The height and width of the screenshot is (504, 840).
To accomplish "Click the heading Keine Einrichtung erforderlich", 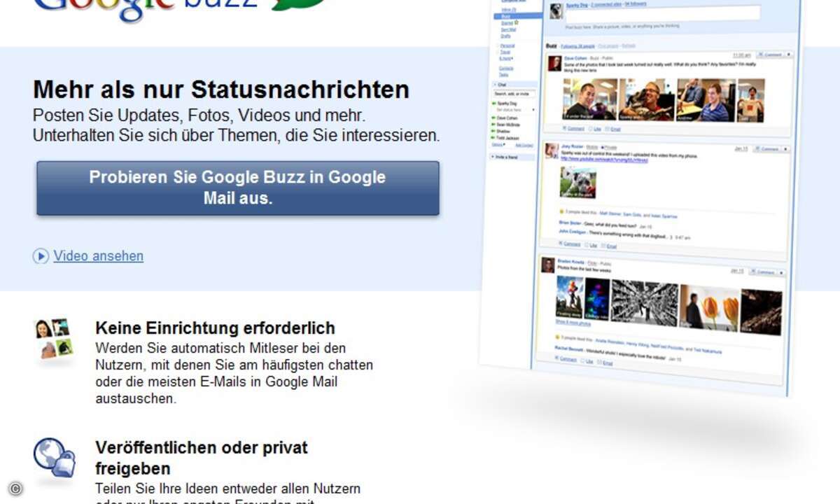I will pyautogui.click(x=215, y=328).
